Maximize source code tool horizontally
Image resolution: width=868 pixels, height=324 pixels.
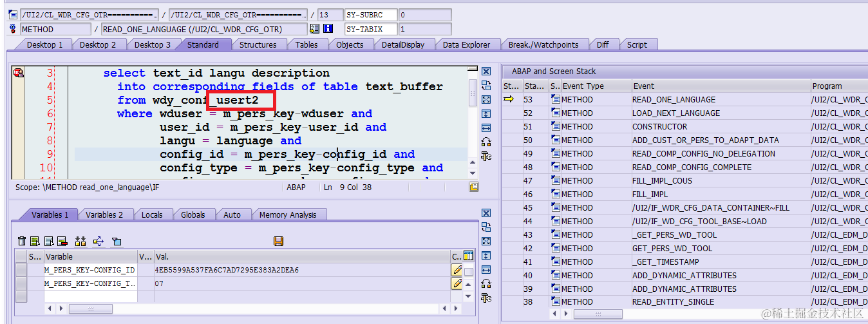486,128
